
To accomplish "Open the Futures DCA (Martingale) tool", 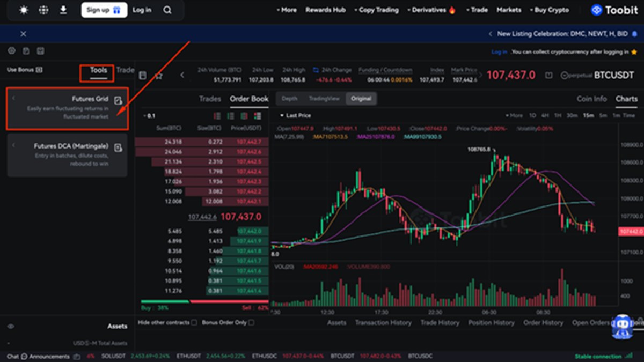I will [67, 154].
